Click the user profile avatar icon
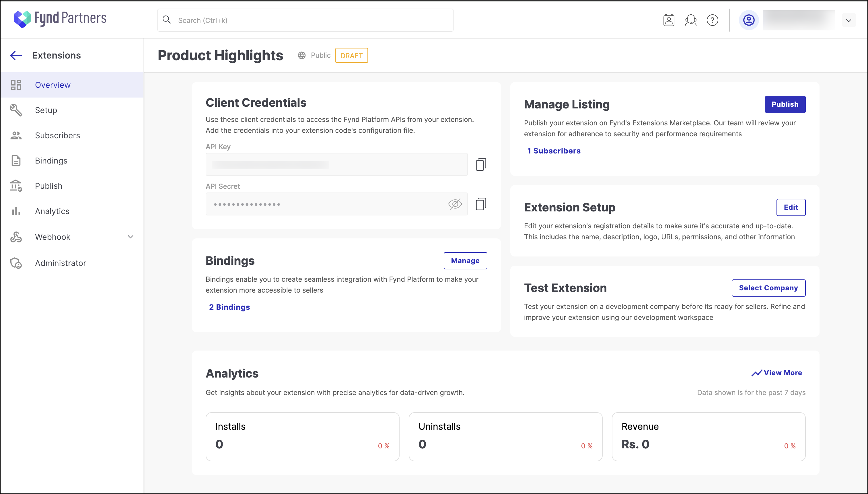 [749, 20]
